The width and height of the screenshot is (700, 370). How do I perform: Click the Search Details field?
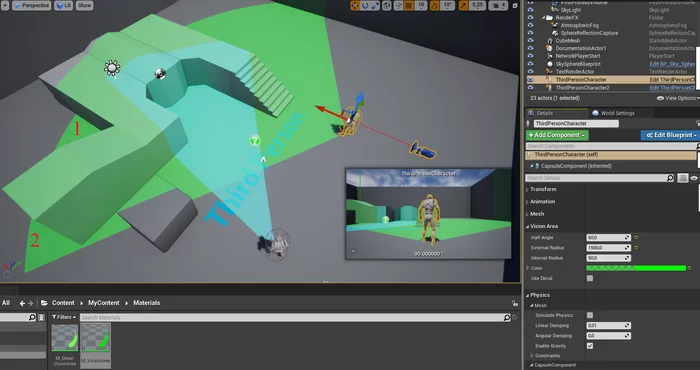coord(600,178)
